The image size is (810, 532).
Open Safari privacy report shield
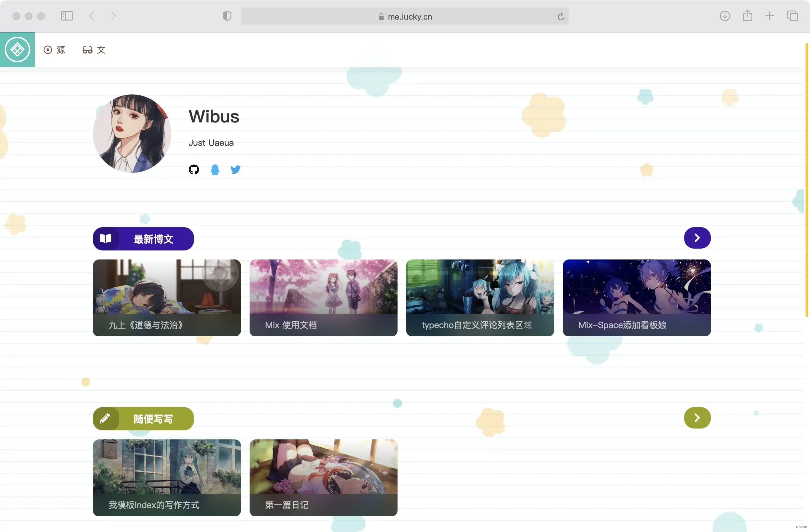(227, 16)
